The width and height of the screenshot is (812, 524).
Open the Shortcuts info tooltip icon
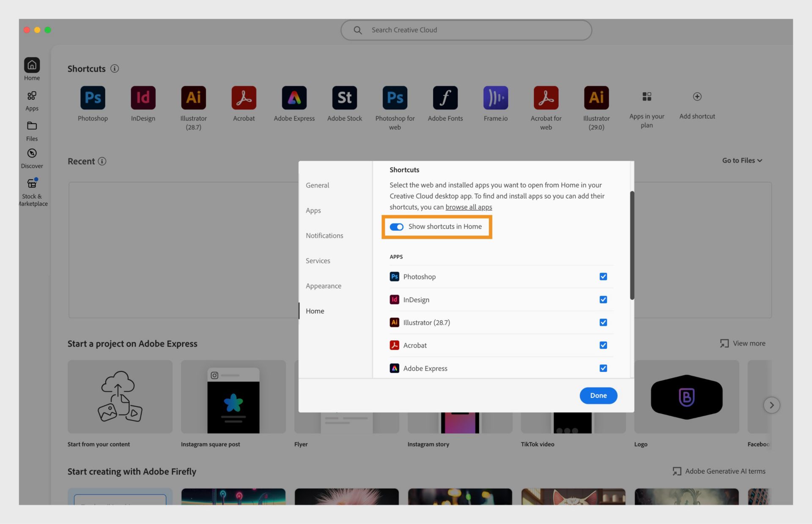point(115,68)
